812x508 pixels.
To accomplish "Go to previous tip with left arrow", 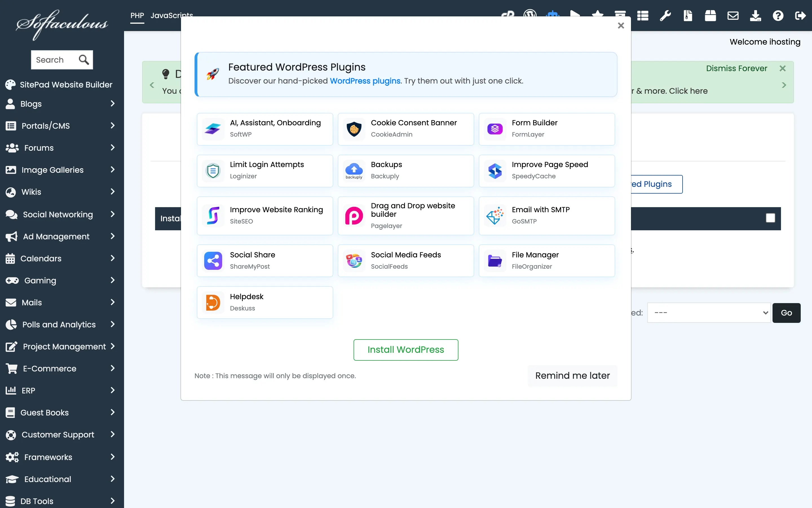I will pyautogui.click(x=152, y=85).
